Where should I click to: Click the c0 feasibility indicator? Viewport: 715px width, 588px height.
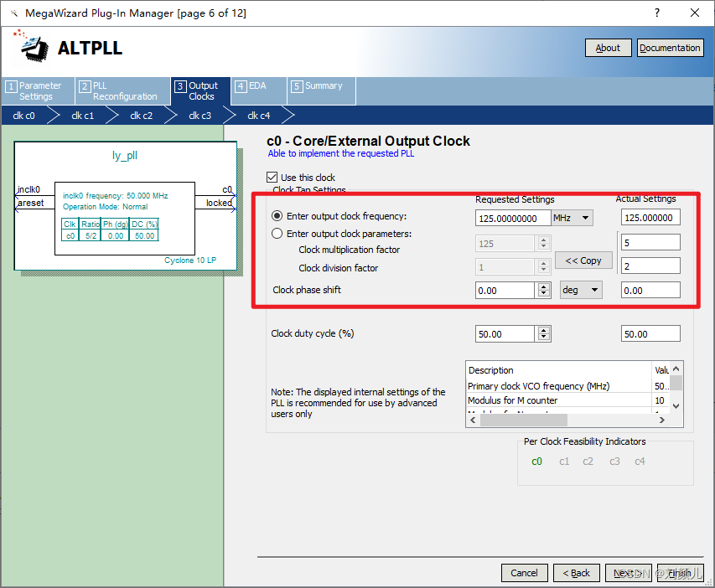point(537,462)
